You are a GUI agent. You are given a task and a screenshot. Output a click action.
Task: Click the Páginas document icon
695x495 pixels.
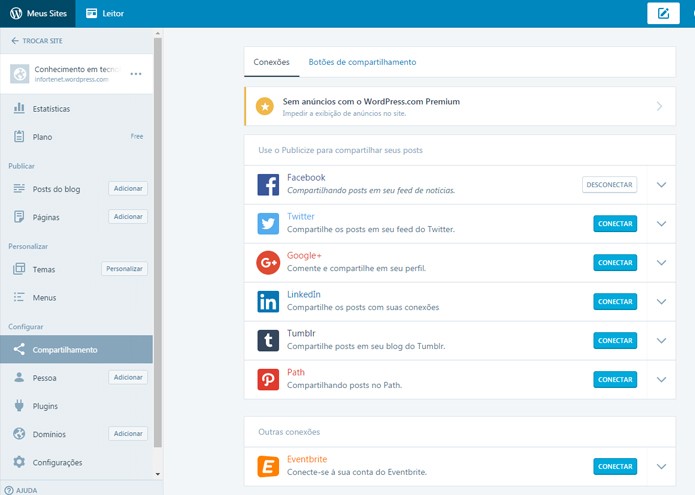(19, 217)
